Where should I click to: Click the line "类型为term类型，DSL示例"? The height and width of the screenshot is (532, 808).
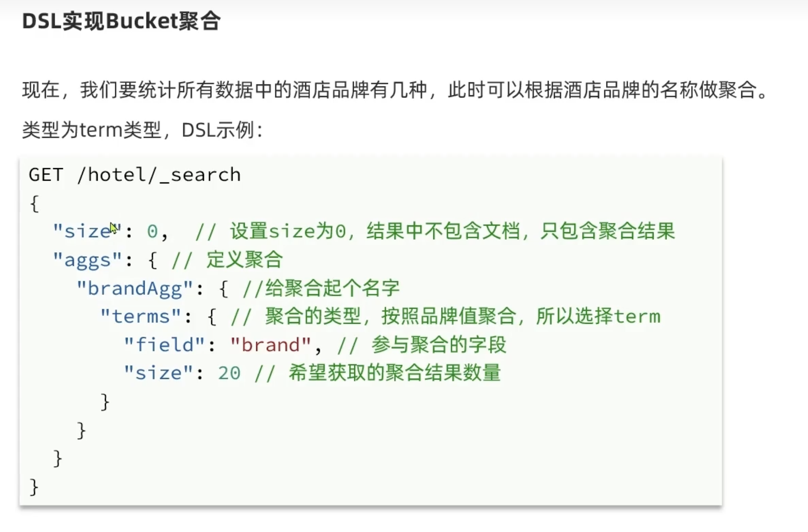pyautogui.click(x=142, y=130)
